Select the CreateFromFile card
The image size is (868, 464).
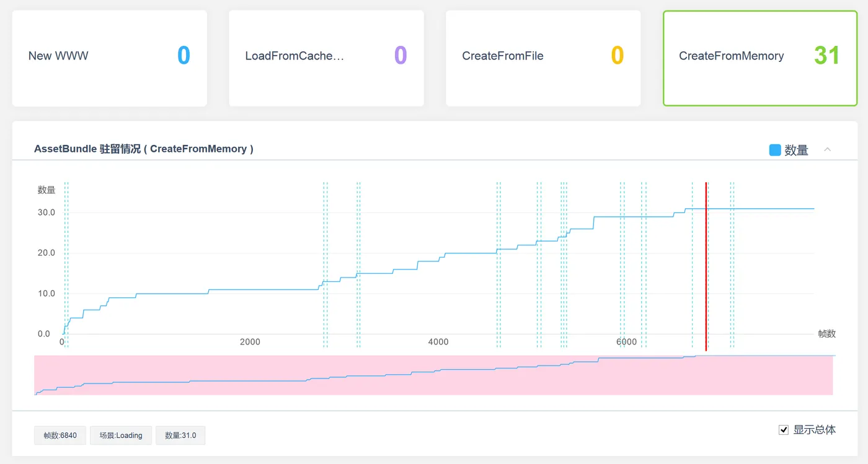pos(543,58)
